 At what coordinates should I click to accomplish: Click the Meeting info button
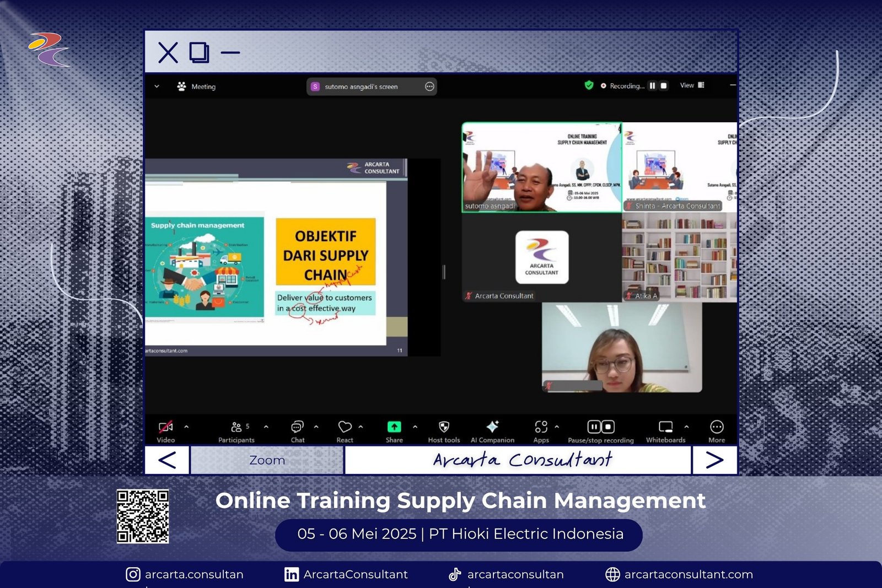coord(196,87)
